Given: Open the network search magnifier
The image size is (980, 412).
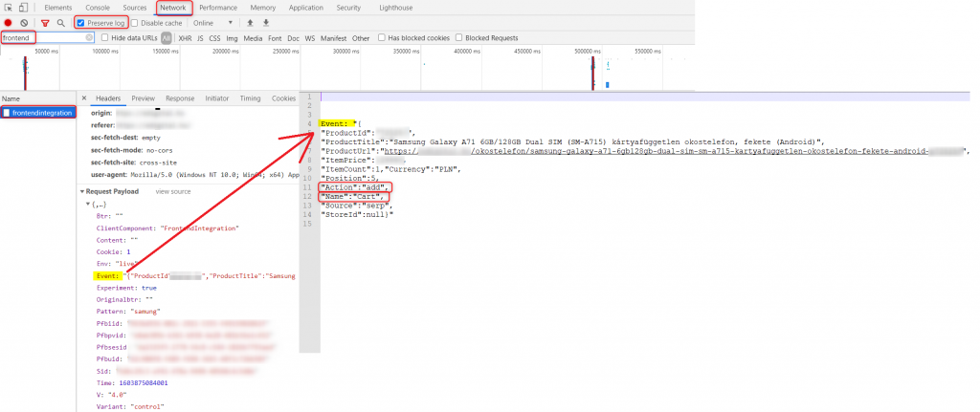Looking at the screenshot, I should (60, 23).
